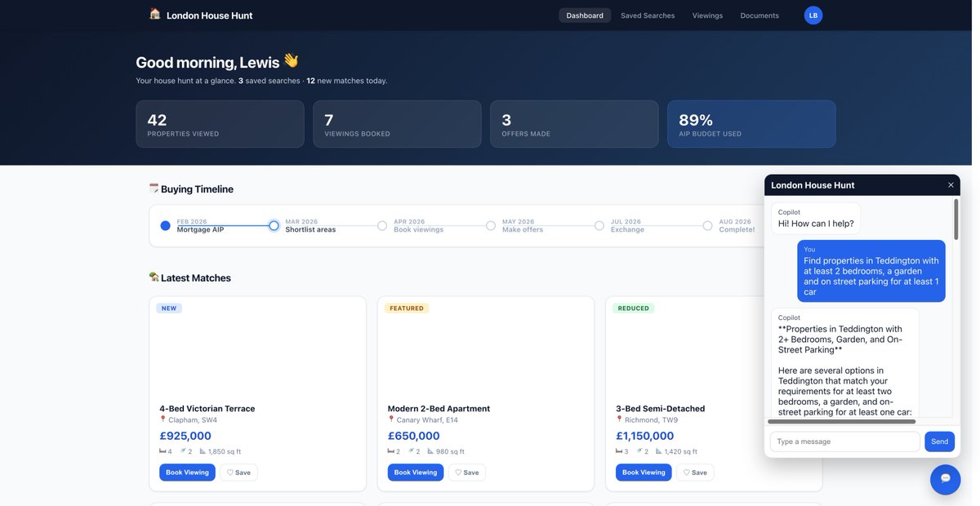The image size is (980, 506).
Task: Click the NEW badge on the Clapham listing
Action: point(169,308)
